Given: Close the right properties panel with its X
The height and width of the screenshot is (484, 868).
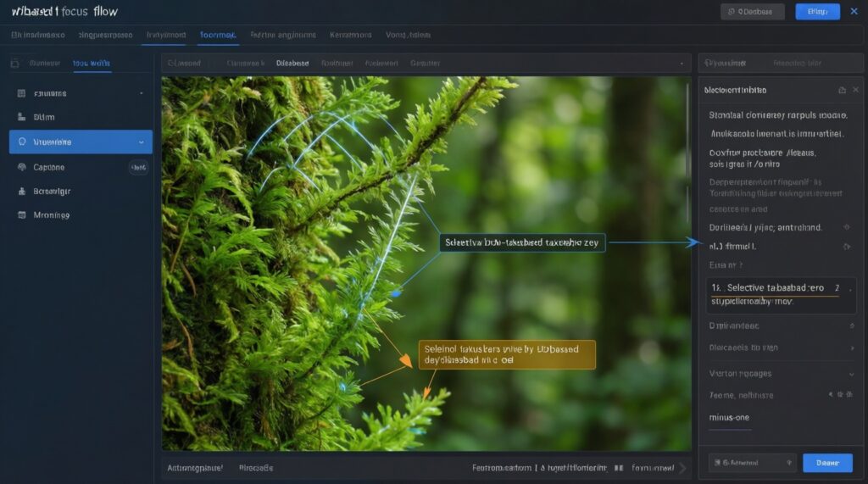Looking at the screenshot, I should (855, 90).
